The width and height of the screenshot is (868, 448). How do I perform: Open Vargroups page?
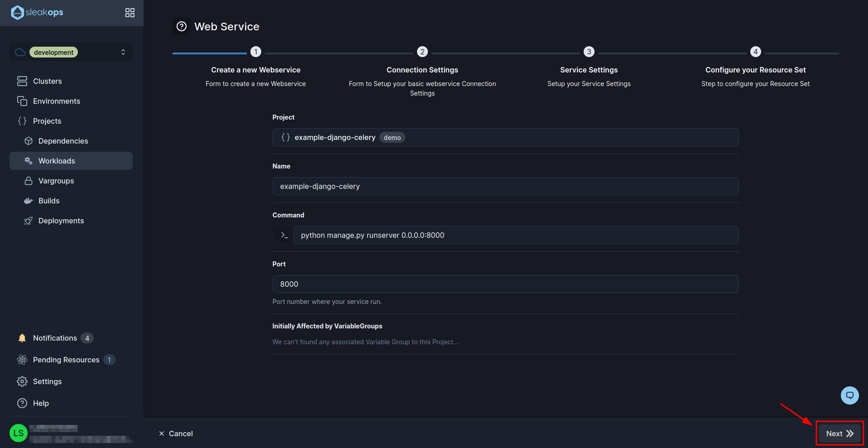tap(71, 181)
